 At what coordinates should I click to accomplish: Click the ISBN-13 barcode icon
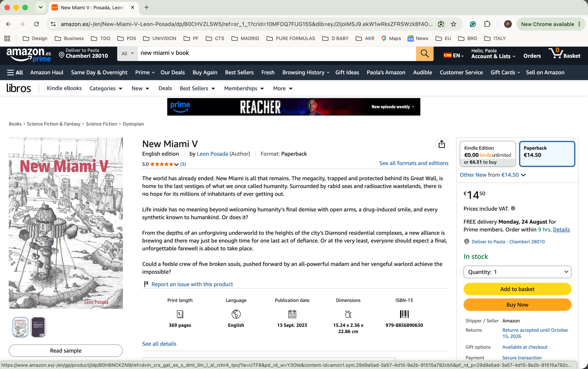click(x=404, y=314)
